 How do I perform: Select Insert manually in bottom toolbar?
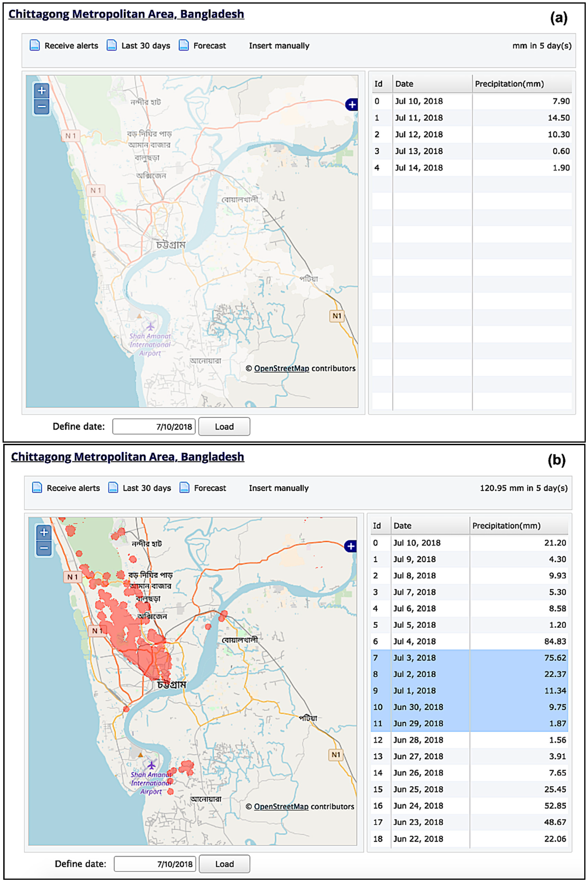click(279, 488)
